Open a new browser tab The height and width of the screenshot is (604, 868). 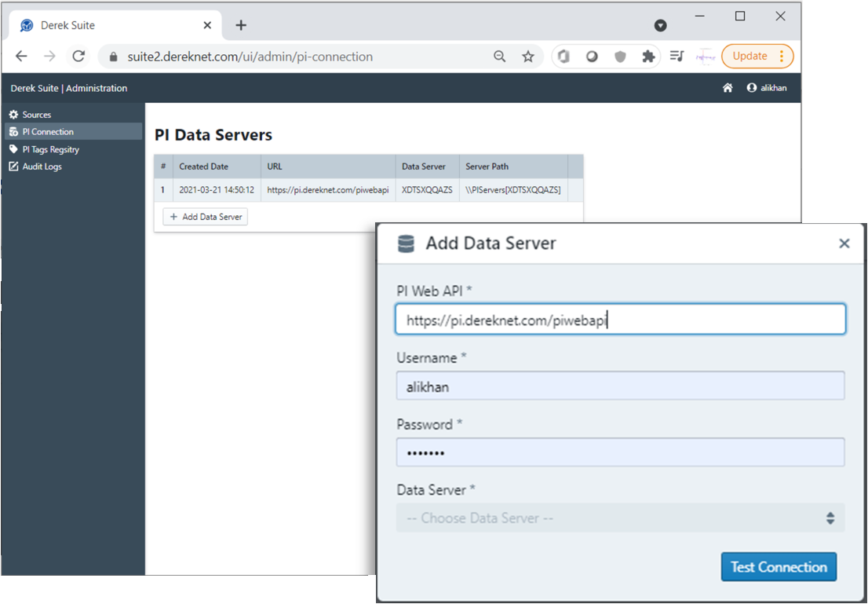(x=241, y=25)
